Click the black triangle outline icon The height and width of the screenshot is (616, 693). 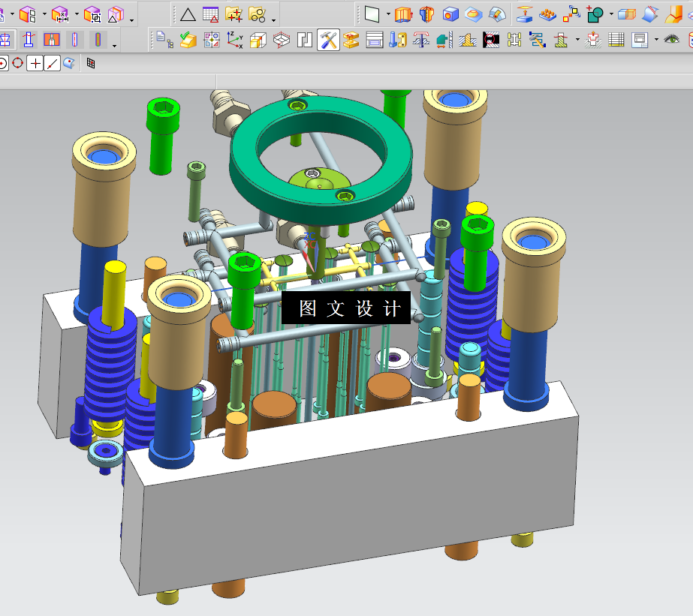point(188,14)
